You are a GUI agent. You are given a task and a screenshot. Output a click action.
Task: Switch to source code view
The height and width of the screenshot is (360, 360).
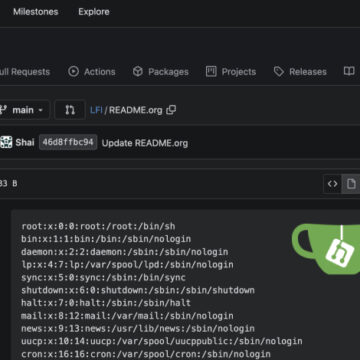pyautogui.click(x=332, y=184)
